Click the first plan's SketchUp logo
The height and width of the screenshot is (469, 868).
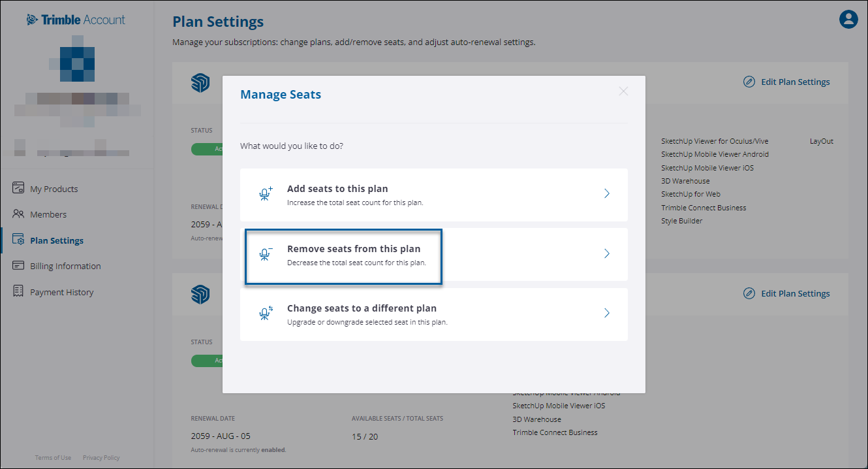[200, 82]
